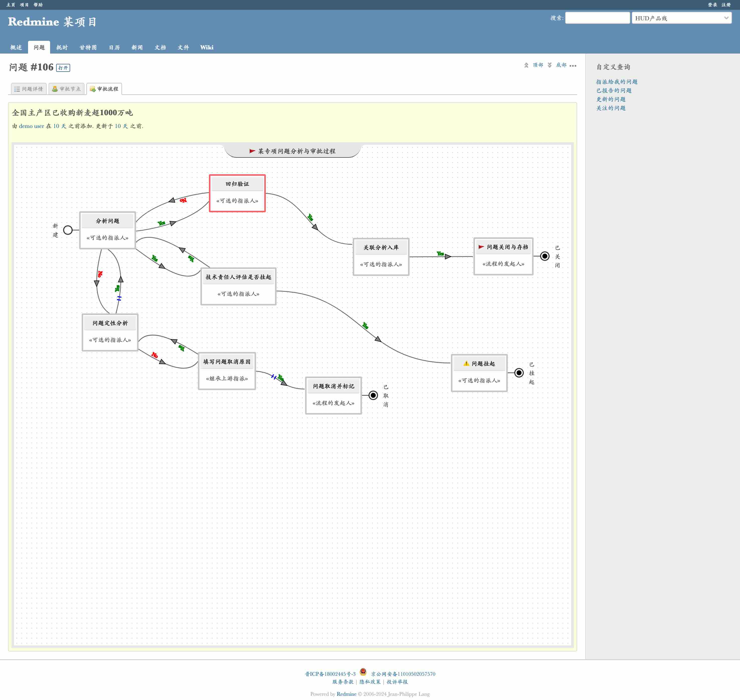Image resolution: width=740 pixels, height=700 pixels.
Task: Open the three-dots actions menu
Action: (x=573, y=66)
